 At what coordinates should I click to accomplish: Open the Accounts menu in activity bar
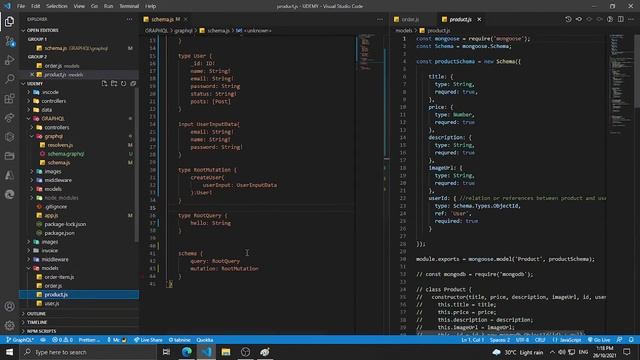[x=9, y=306]
